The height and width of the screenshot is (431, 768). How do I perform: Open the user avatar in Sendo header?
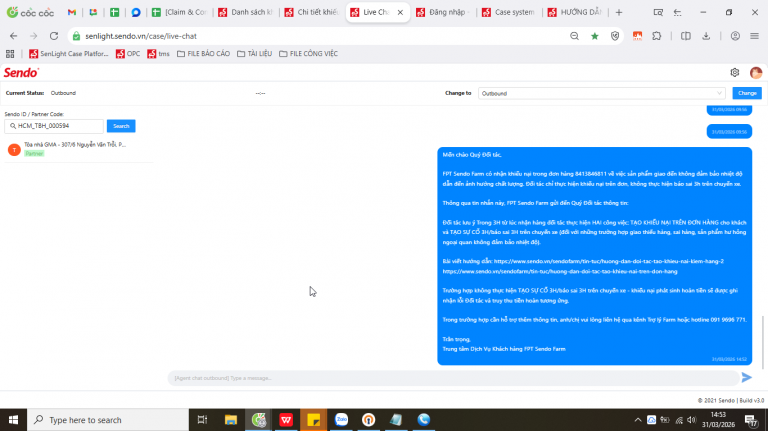[x=756, y=72]
